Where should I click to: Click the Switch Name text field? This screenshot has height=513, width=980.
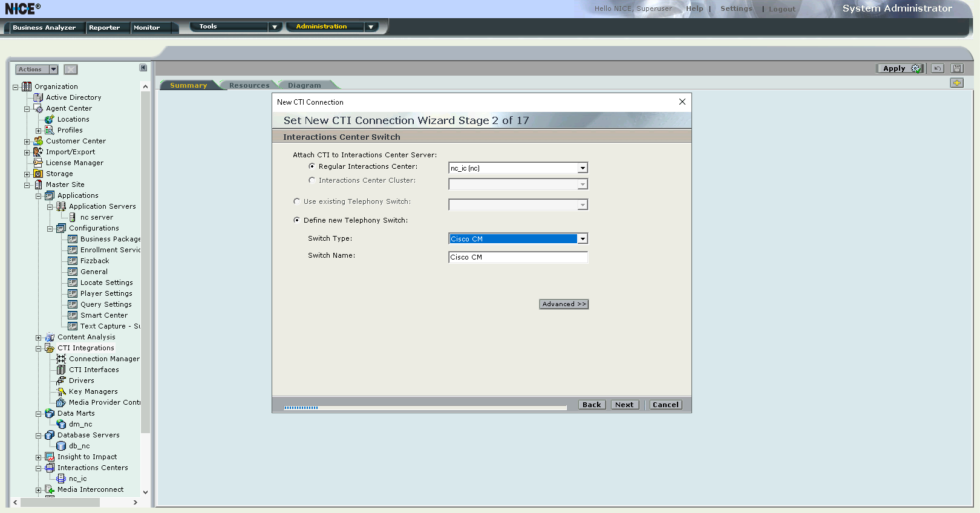point(518,257)
